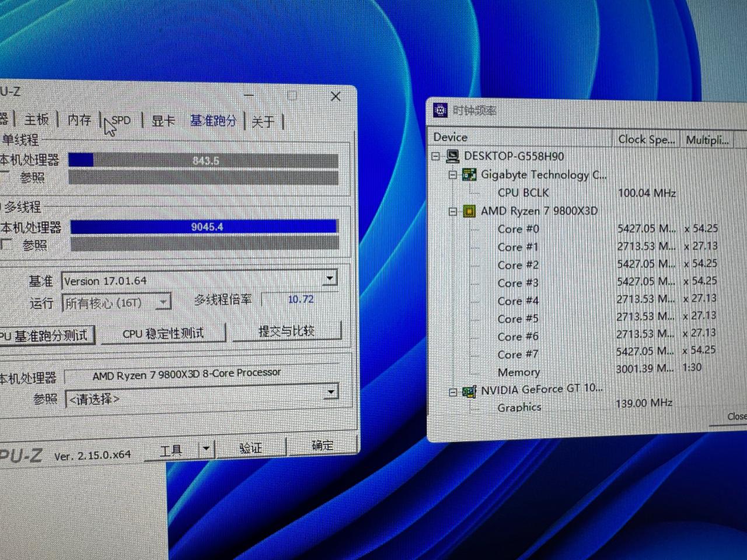Select the Core #6 row
Viewport: 747px width, 560px height.
518,337
